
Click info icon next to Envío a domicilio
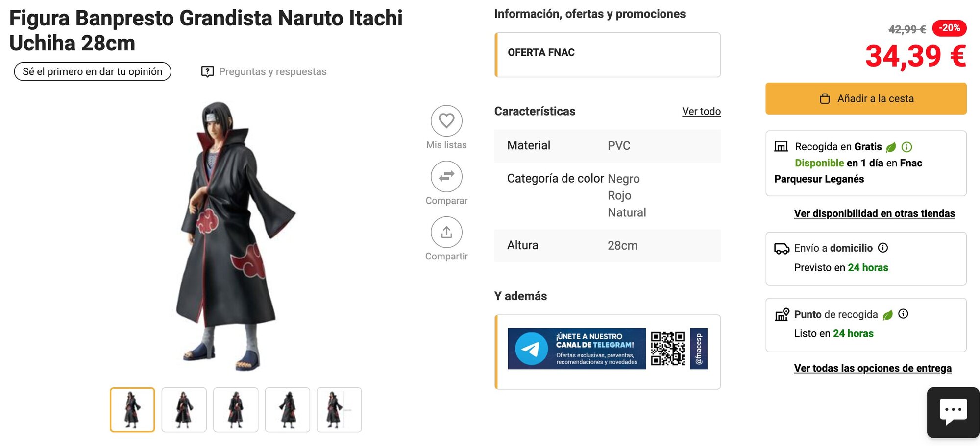[883, 248]
